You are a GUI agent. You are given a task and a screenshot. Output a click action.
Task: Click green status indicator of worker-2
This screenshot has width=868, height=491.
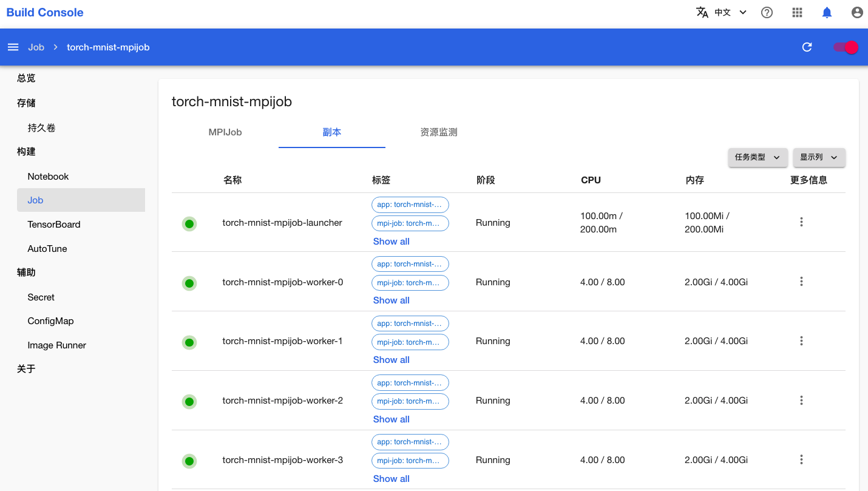coord(189,402)
